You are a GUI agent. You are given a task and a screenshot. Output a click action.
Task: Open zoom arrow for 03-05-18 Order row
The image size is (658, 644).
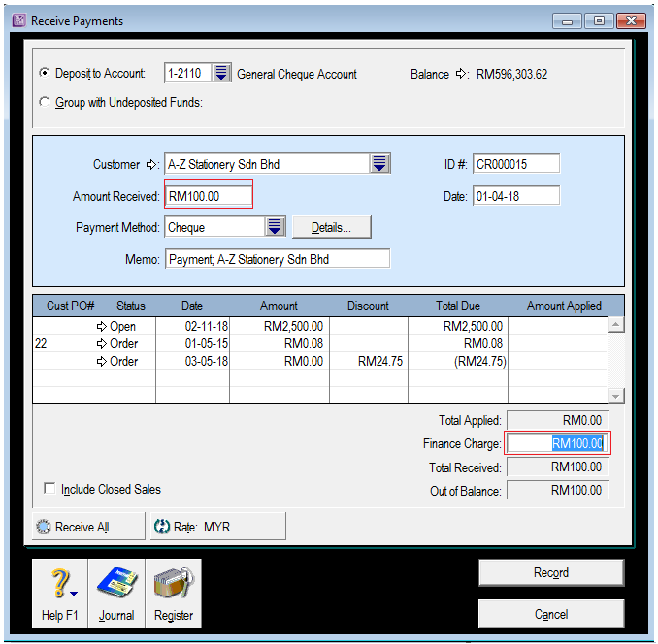coord(102,362)
